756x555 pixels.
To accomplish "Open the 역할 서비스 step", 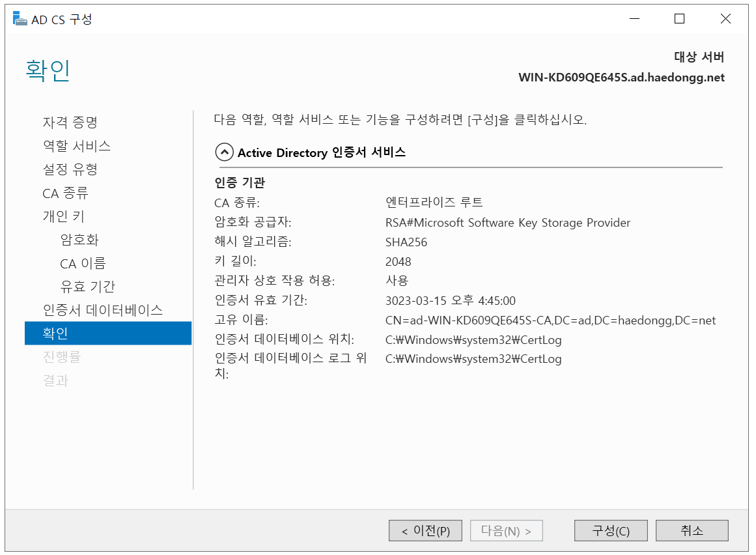I will point(77,146).
